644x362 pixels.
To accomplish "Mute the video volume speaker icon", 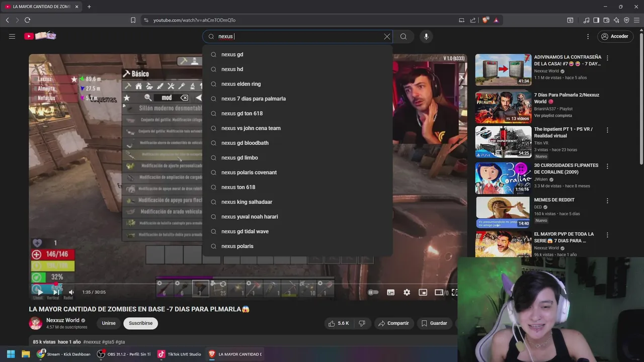I will click(x=71, y=292).
